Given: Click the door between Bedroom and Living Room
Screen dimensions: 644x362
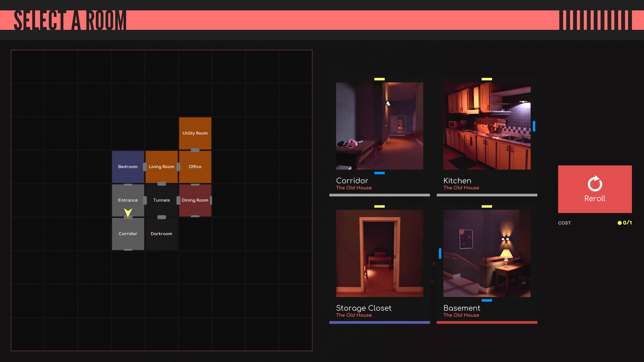Looking at the screenshot, I should click(145, 167).
